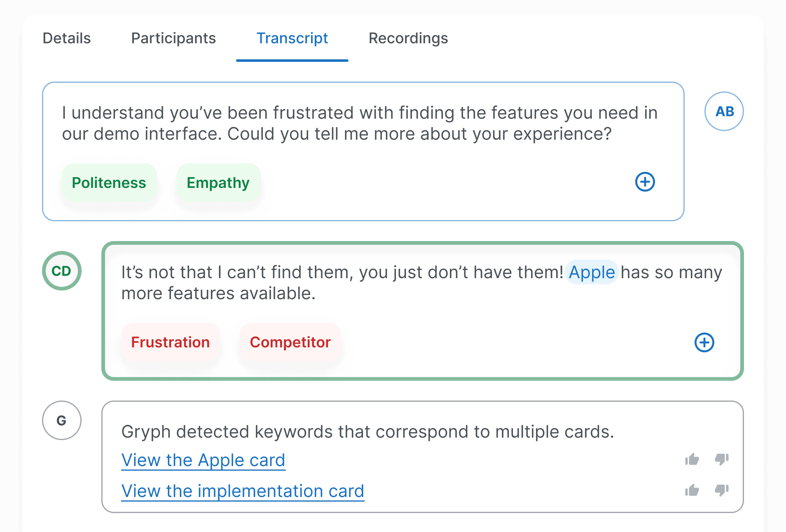This screenshot has width=786, height=532.
Task: Click the Frustration tag
Action: pos(171,342)
